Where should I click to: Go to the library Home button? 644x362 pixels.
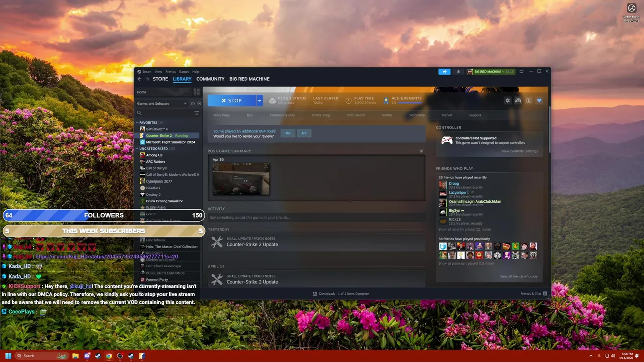(x=164, y=92)
